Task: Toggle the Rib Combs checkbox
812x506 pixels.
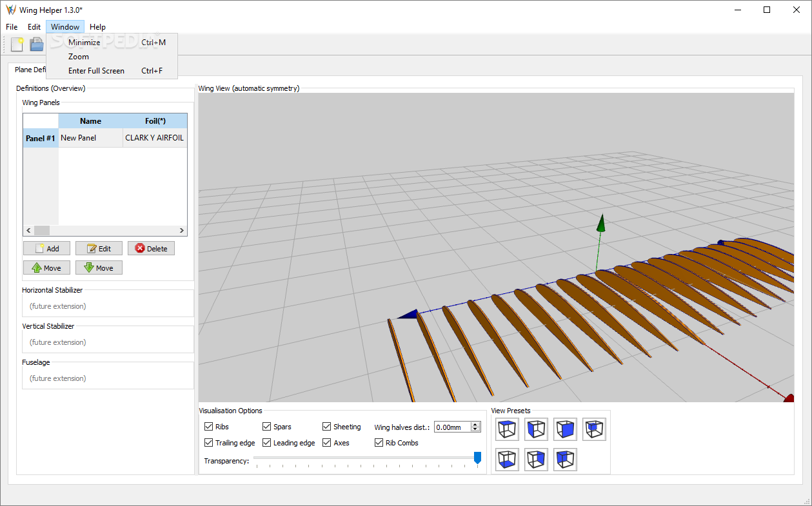Action: pyautogui.click(x=379, y=443)
